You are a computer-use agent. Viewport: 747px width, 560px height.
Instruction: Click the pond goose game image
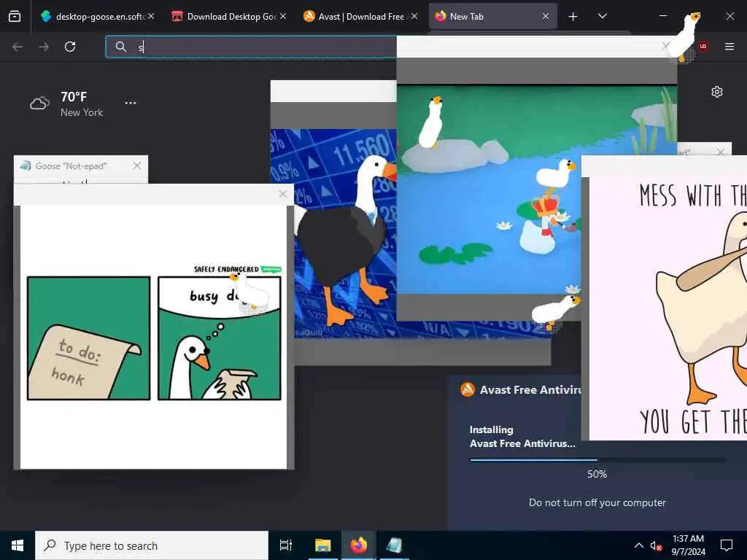click(489, 190)
